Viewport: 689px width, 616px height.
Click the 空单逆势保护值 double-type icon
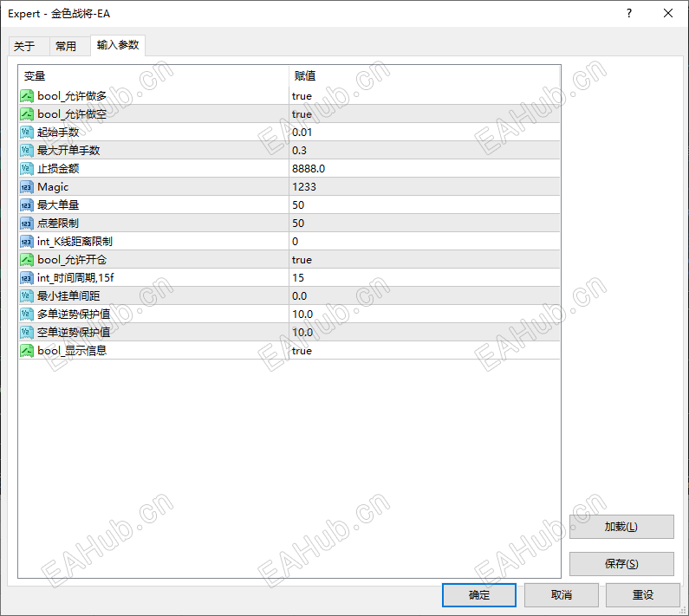click(x=27, y=333)
